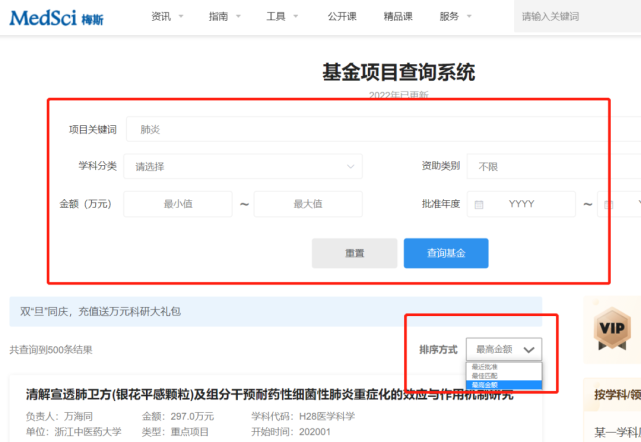Screen dimensions: 641x442
Task: Click the 充值送万元科研大礼包 banner
Action: click(276, 312)
